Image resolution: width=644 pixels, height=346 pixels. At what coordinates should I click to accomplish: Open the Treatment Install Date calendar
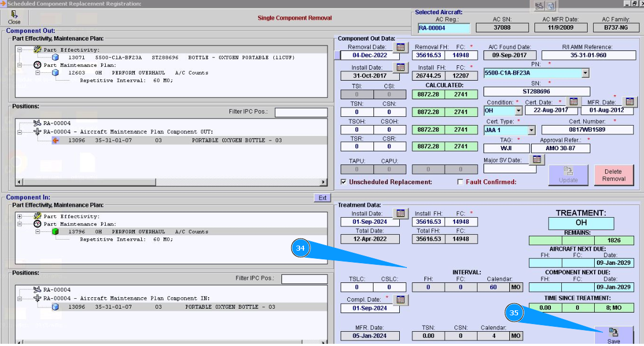pyautogui.click(x=401, y=213)
